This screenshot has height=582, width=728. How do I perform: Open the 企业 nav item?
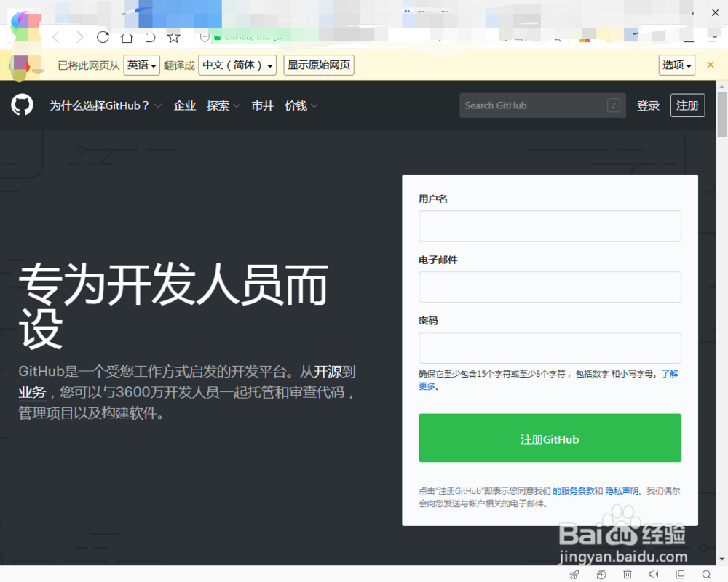[x=185, y=105]
